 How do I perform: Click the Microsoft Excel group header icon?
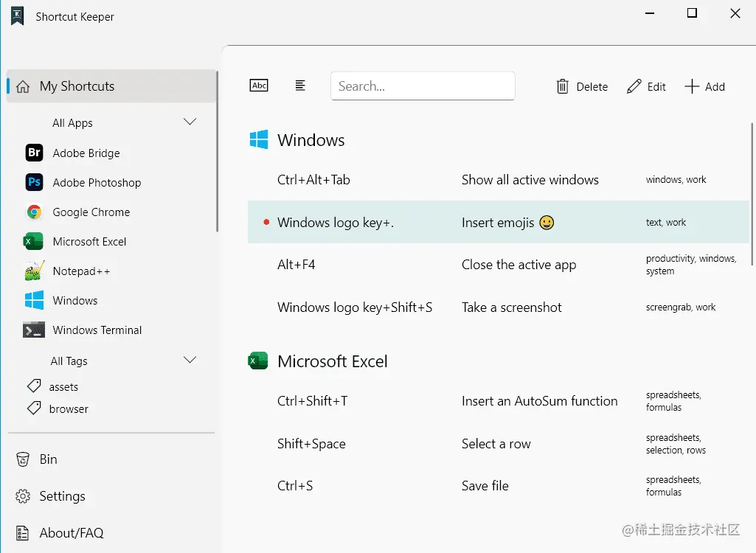point(258,361)
